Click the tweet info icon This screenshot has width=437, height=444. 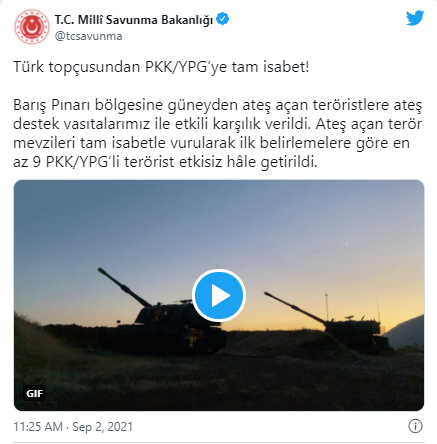[415, 426]
